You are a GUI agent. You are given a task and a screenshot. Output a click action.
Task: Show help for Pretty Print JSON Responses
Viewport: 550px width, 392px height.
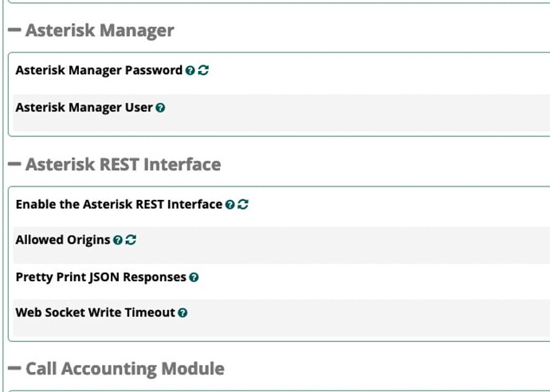[194, 277]
